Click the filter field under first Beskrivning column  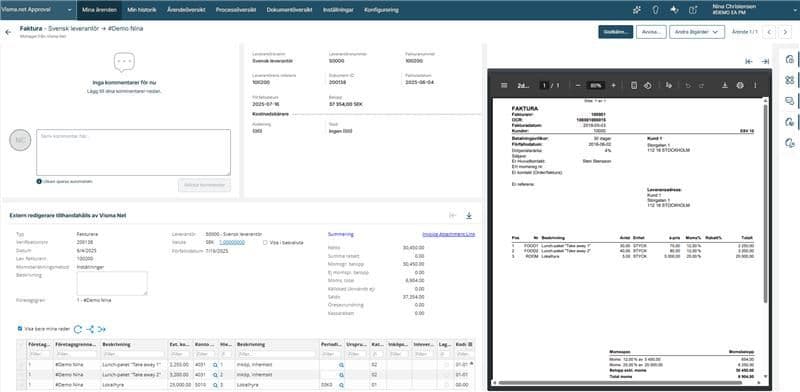133,354
